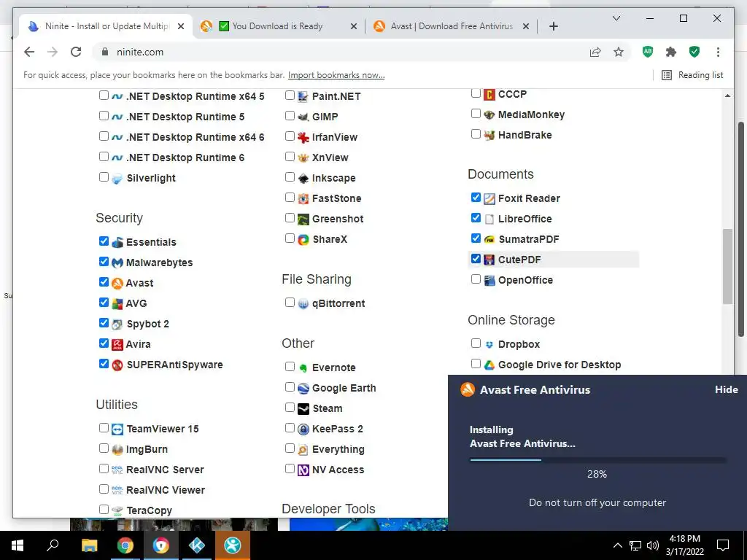
Task: Click the Avast installation progress bar
Action: point(598,460)
